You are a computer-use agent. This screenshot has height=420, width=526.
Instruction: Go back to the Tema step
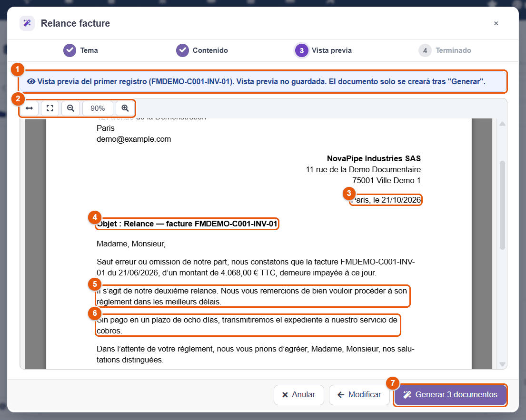(80, 50)
